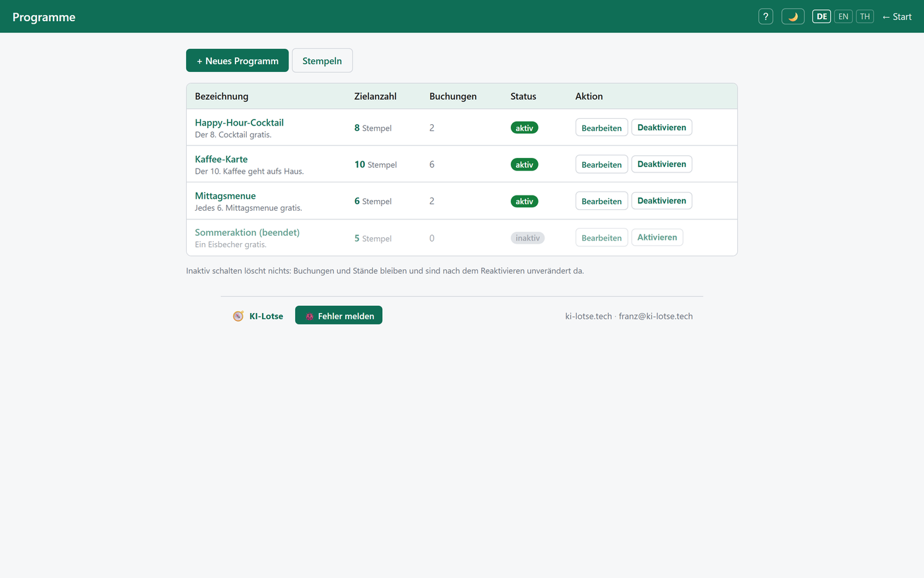Click the 6 Stempel value
The width and height of the screenshot is (924, 578).
coord(373,201)
